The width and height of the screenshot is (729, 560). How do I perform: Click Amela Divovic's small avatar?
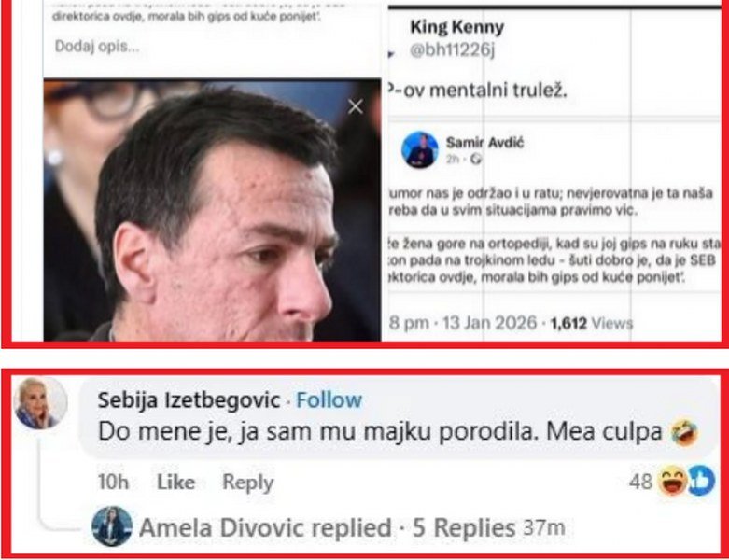coord(111,527)
